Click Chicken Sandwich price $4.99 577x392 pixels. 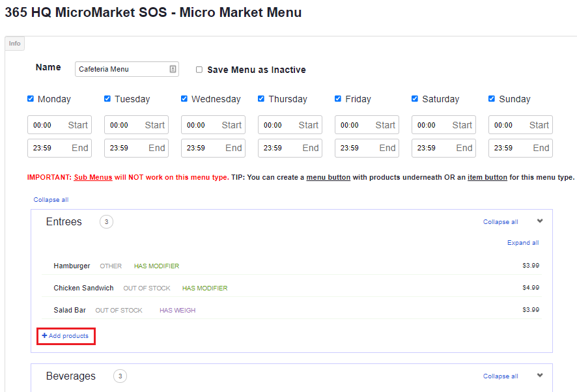[x=531, y=287]
